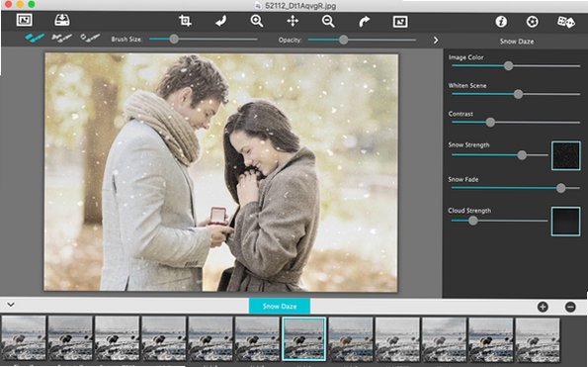Click the open image icon in the toolbar
588x367 pixels.
click(25, 20)
